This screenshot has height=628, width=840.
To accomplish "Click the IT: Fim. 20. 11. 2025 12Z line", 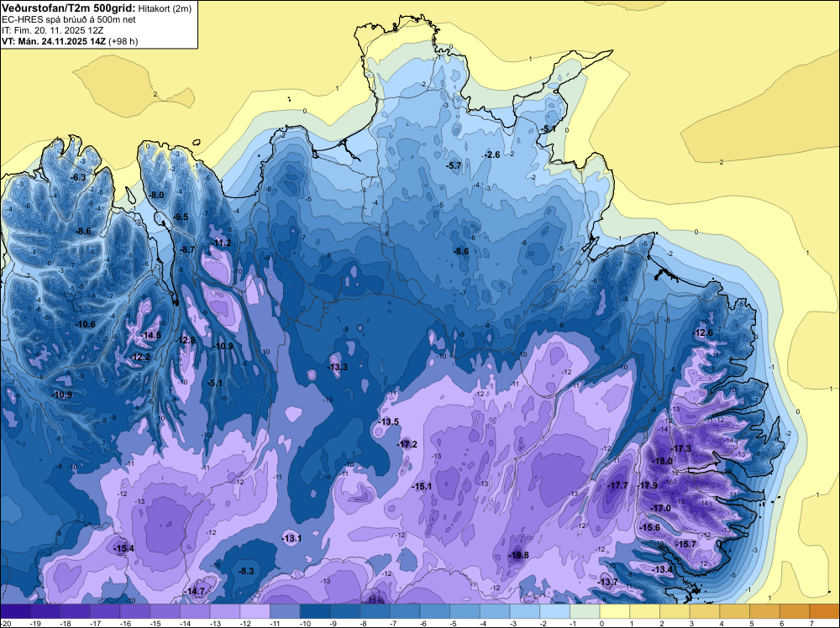I will pyautogui.click(x=52, y=30).
